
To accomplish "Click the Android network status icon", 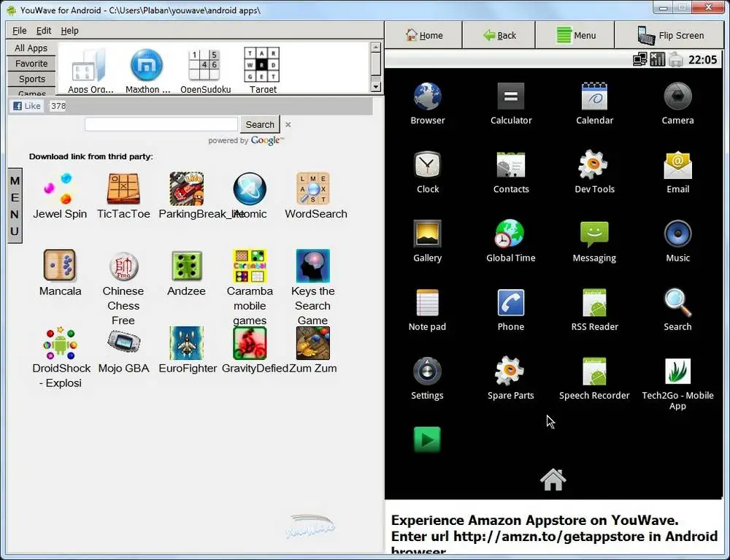I will coord(639,59).
